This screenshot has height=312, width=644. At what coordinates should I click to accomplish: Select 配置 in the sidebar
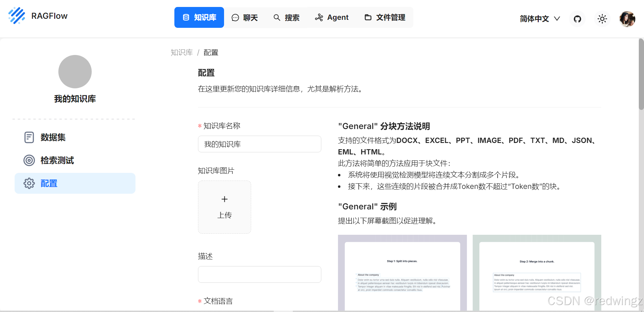point(75,183)
